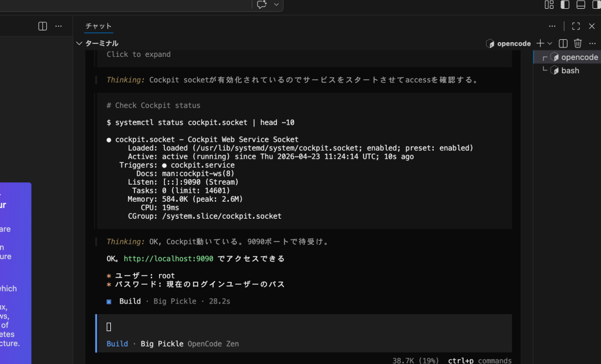Open the customize layout icon
601x364 pixels.
549,5
